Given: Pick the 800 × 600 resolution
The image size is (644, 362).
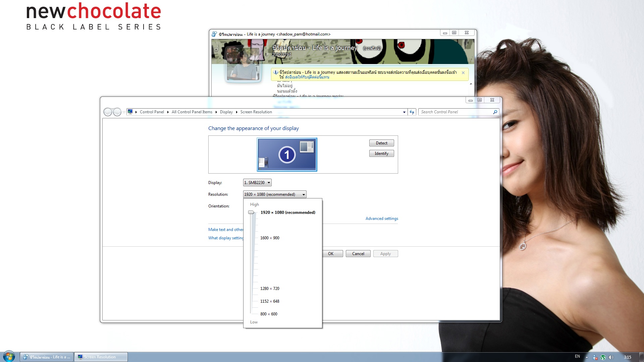Looking at the screenshot, I should coord(269,314).
